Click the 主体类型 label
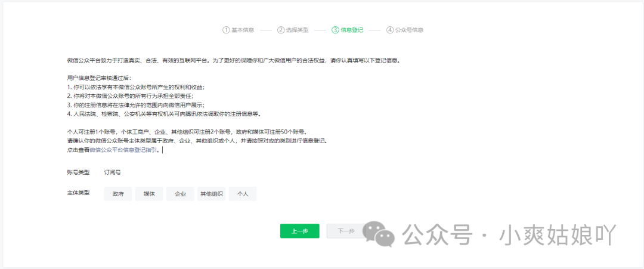Viewport: 644px width, 269px height. 78,192
